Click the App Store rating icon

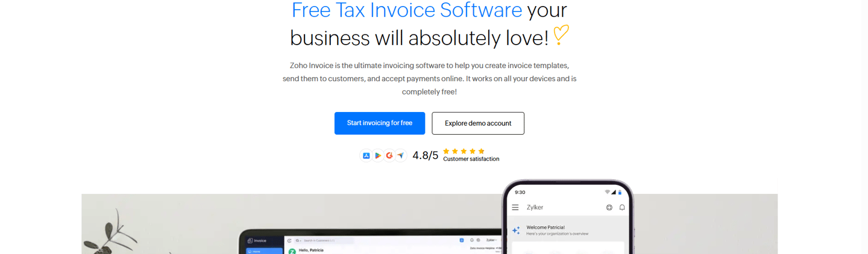(x=366, y=155)
